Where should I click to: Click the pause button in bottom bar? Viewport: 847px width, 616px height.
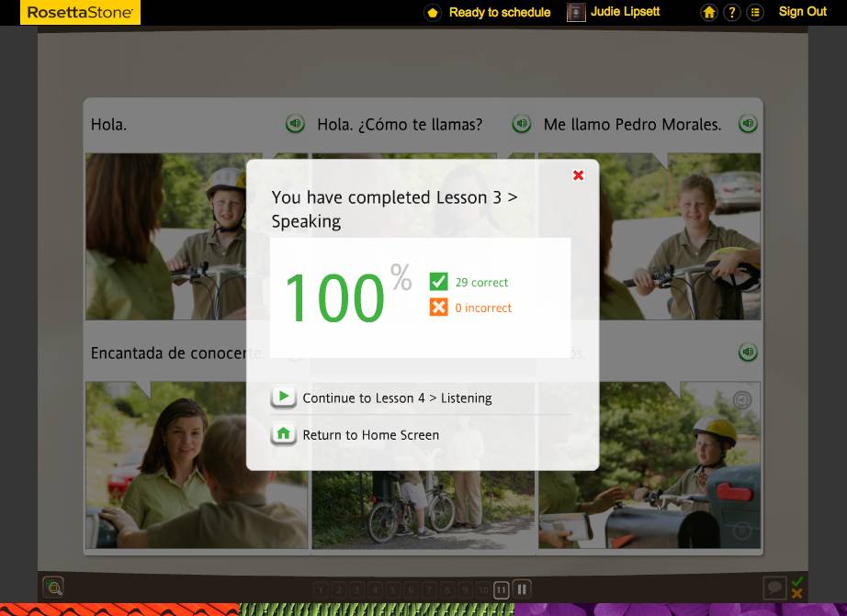[522, 589]
